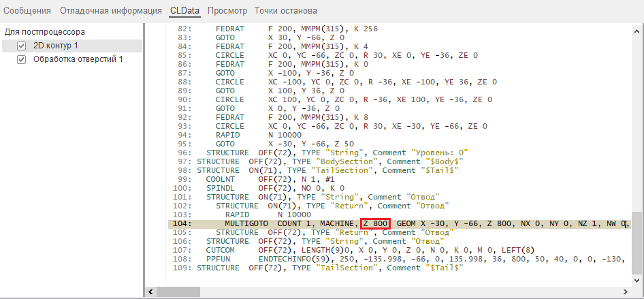
Task: Switch to the Сообщения tab
Action: (x=27, y=11)
